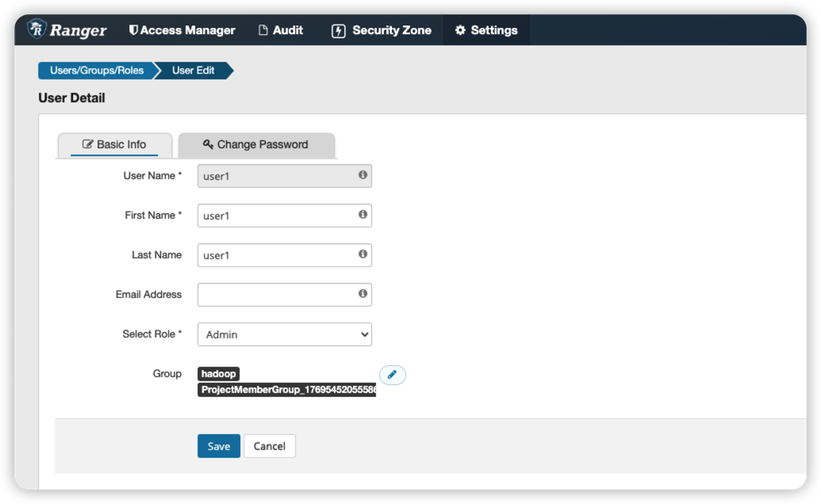
Task: Click the User Edit breadcrumb
Action: point(193,71)
